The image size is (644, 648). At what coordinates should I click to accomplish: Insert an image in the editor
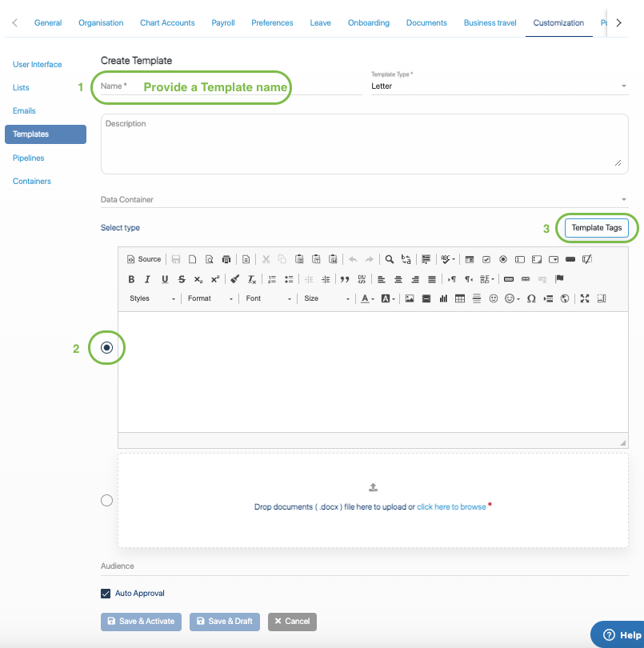tap(409, 298)
